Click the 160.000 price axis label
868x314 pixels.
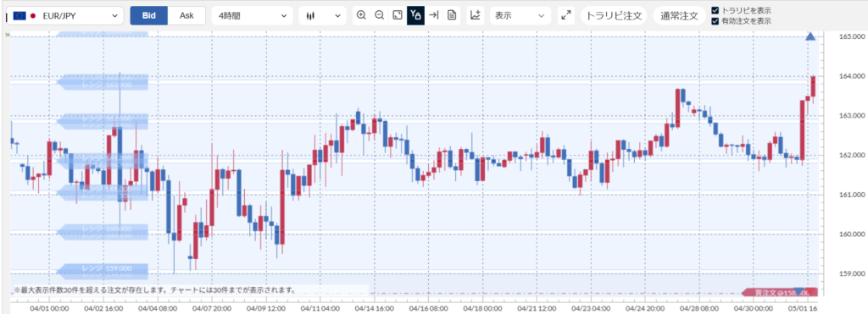852,234
